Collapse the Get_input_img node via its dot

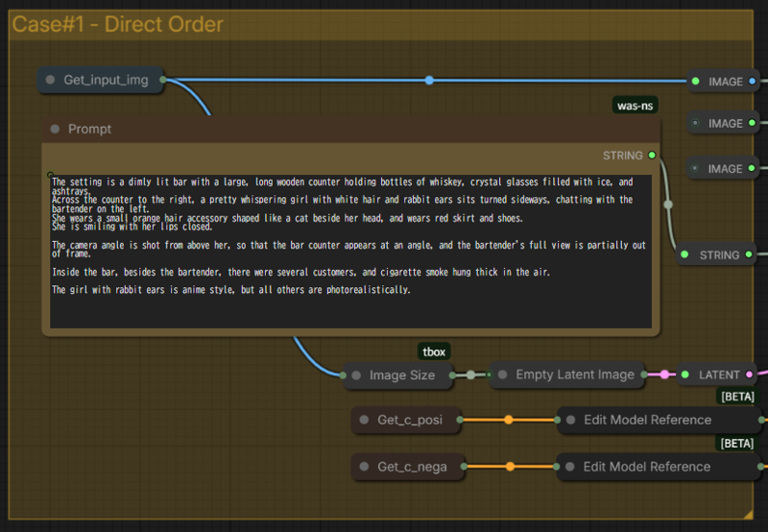(x=50, y=80)
